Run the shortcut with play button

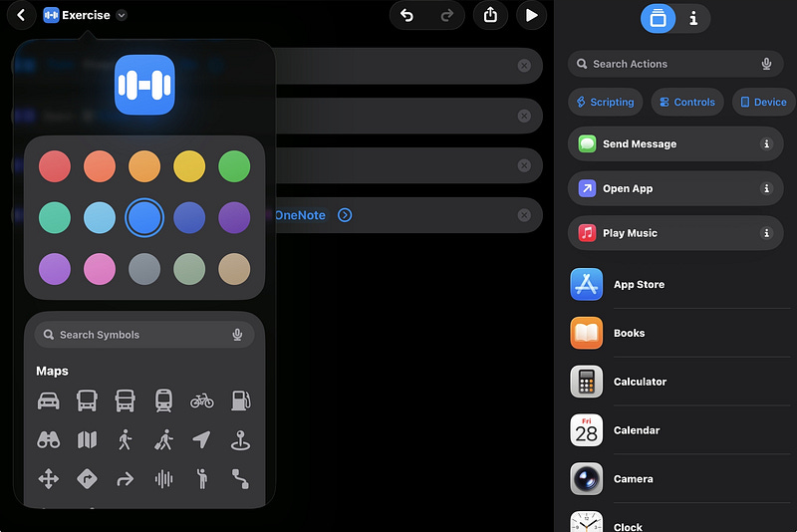click(531, 15)
